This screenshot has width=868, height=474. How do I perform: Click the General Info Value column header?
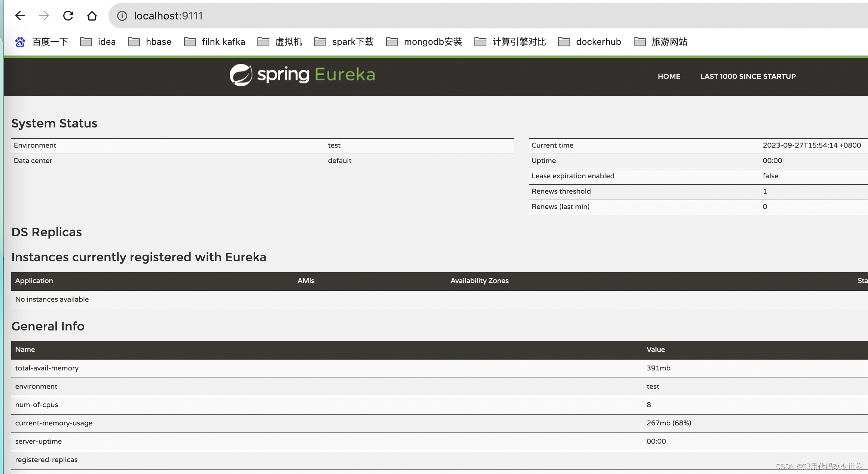[x=655, y=349]
